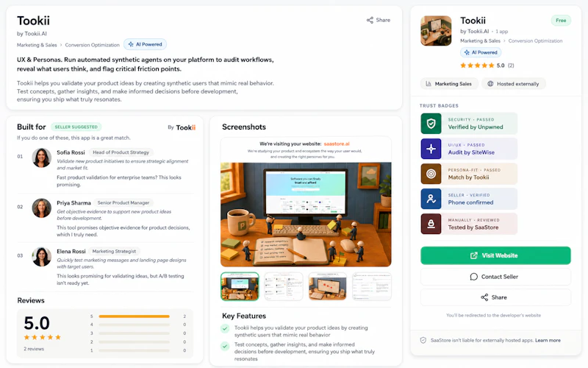The image size is (588, 368).
Task: Click the Match by Tookii badge
Action: point(469,174)
